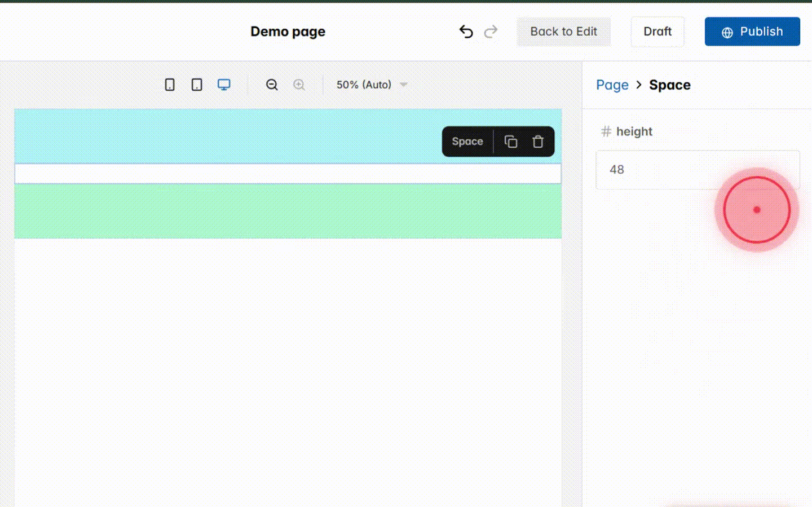Toggle desktop preview mode
The height and width of the screenshot is (507, 812).
pos(224,84)
